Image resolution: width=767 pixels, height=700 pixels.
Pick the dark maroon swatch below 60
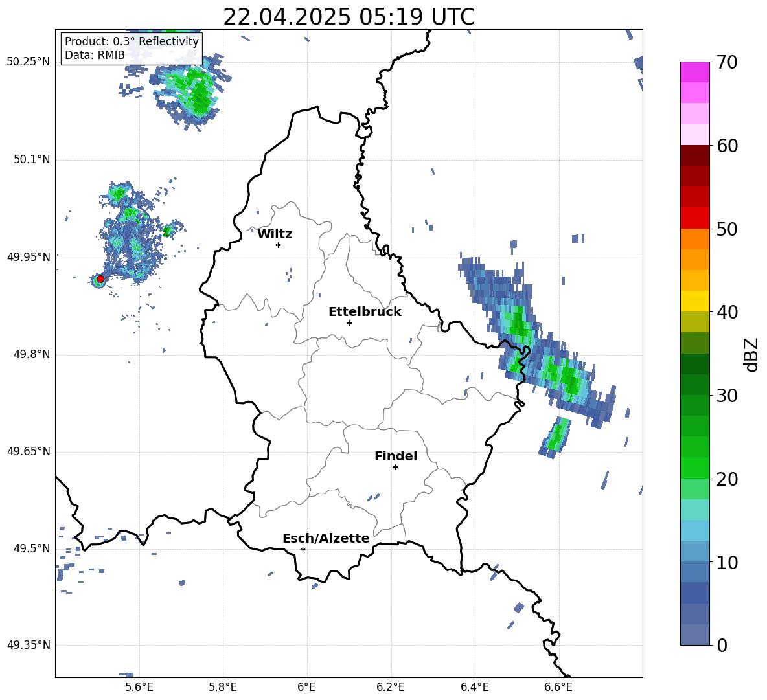[x=694, y=155]
